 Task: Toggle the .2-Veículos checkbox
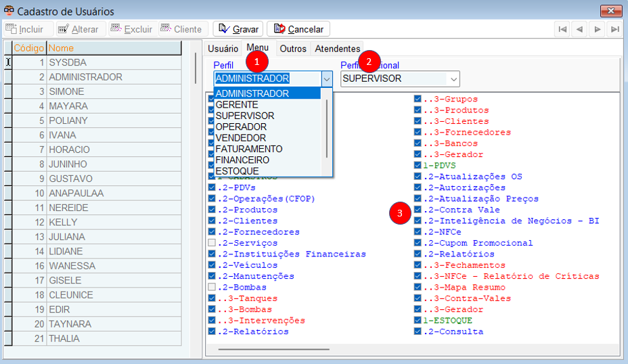(x=212, y=265)
